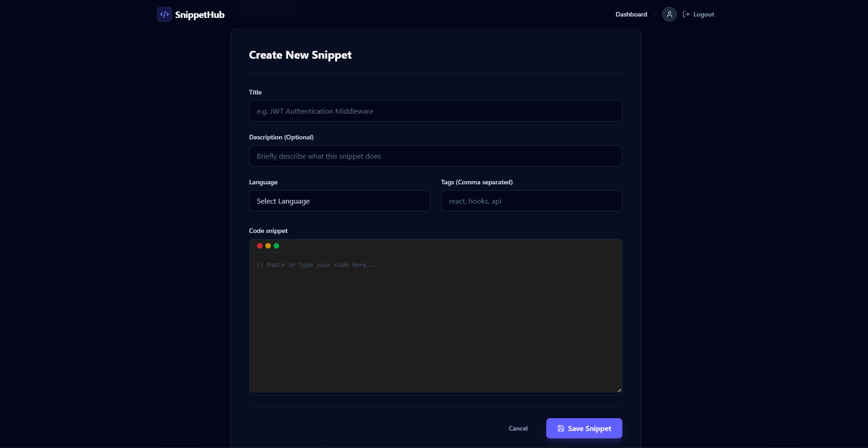
Task: Click the green dot in code editor header
Action: pyautogui.click(x=276, y=246)
